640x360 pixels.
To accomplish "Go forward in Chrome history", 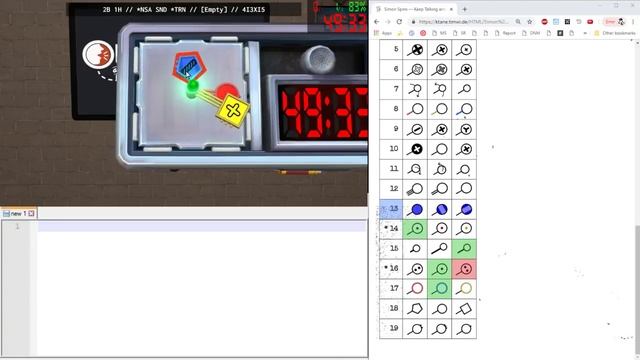I will tap(388, 22).
